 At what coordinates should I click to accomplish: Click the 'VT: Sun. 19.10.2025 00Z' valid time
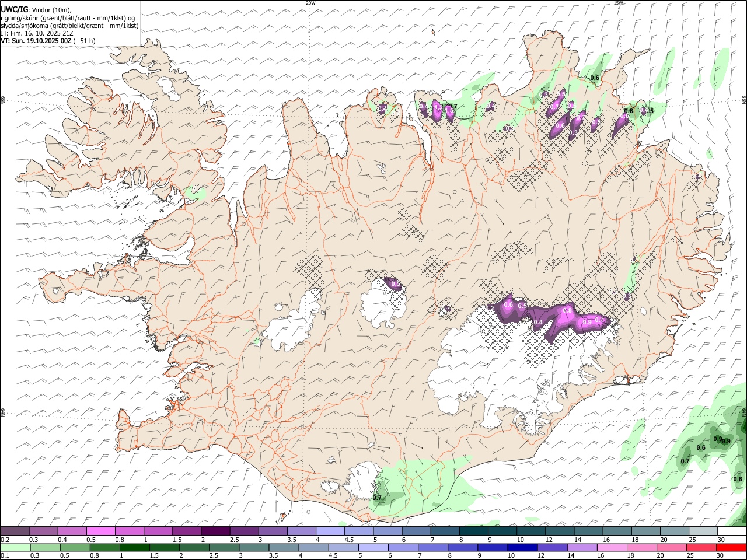tap(36, 41)
